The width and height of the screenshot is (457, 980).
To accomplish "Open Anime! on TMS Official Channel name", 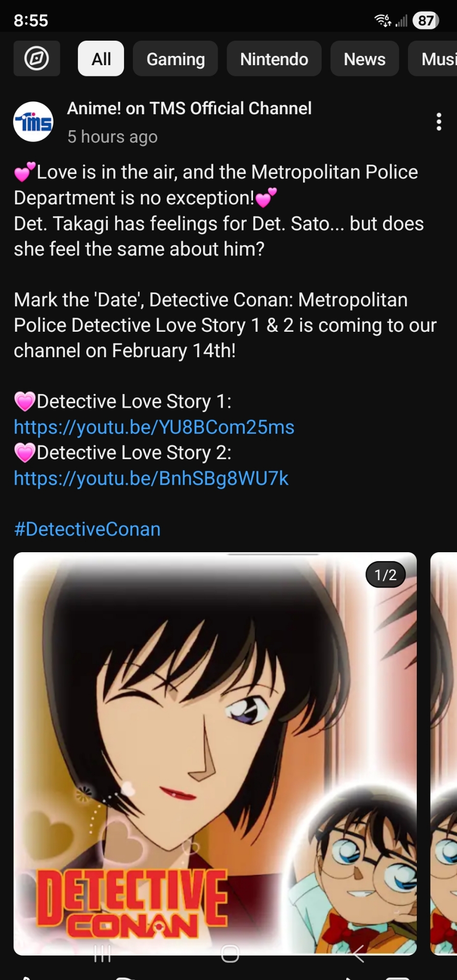I will coord(189,108).
